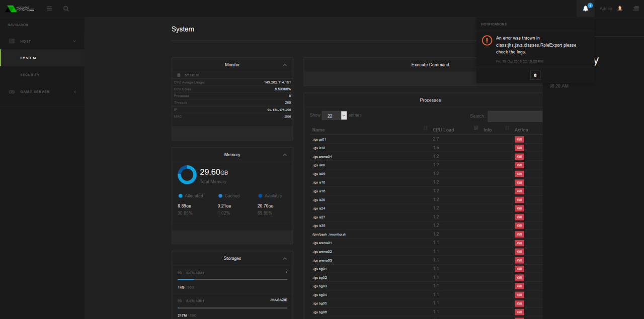Kill the ./gs is35 process

[x=519, y=226]
